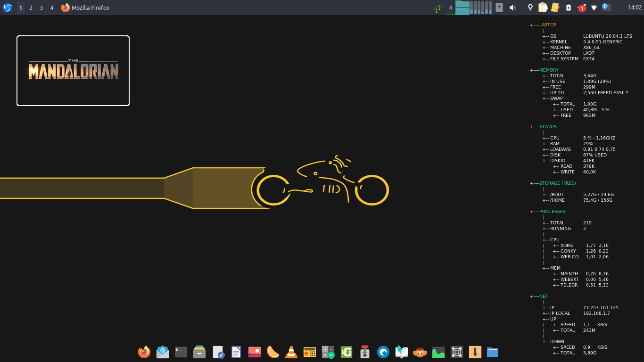
Task: Launch the system monitor green graph icon
Action: (438, 352)
